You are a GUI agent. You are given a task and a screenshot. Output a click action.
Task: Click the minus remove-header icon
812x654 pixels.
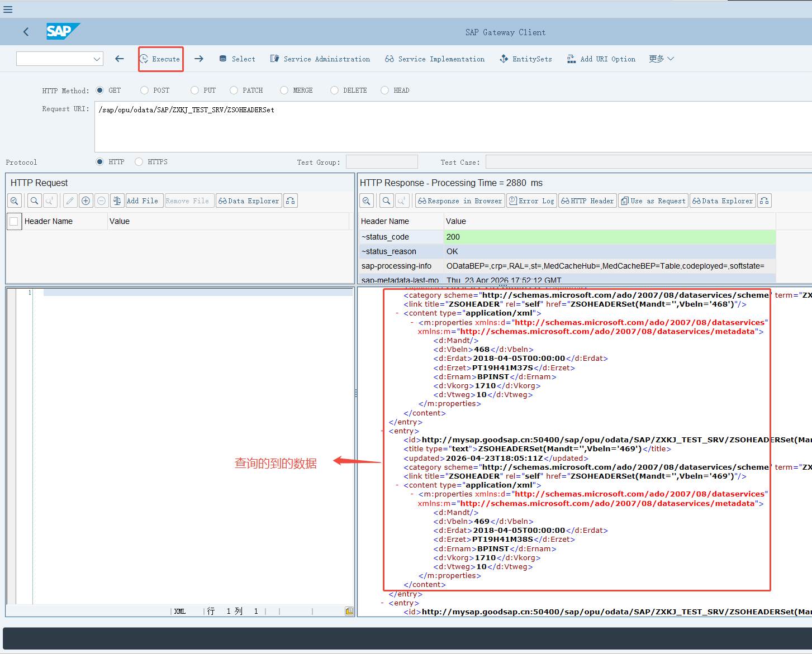[101, 201]
